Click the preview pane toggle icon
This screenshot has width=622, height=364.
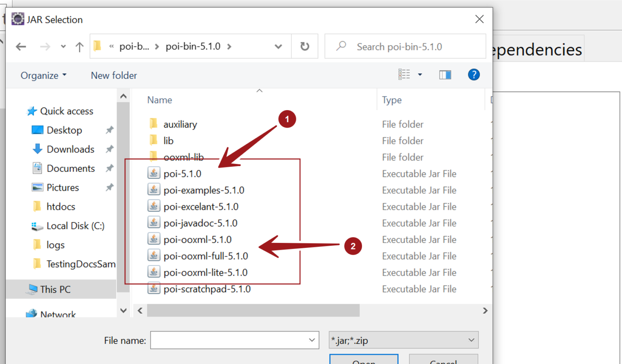[445, 75]
